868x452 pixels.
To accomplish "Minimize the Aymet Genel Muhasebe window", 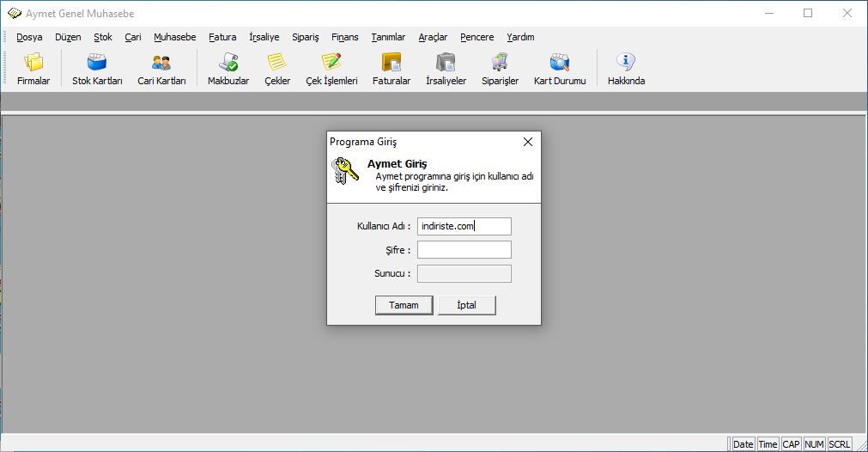I will pyautogui.click(x=769, y=13).
